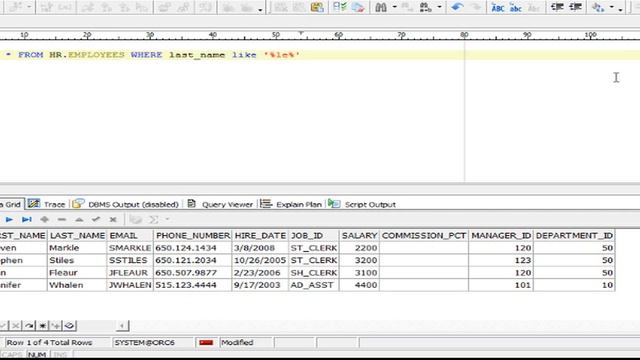Click SYSTEM@ORC6 in the status bar
The height and width of the screenshot is (360, 640).
[x=144, y=342]
